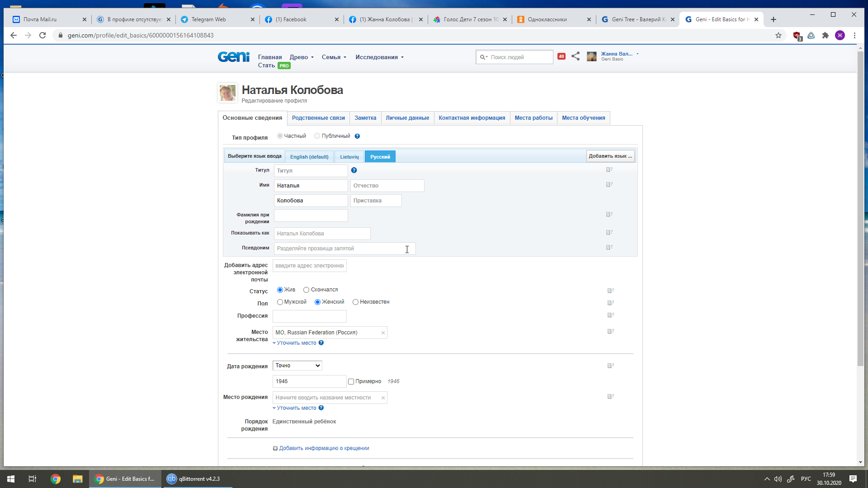Bookmark this page with star icon

[778, 35]
